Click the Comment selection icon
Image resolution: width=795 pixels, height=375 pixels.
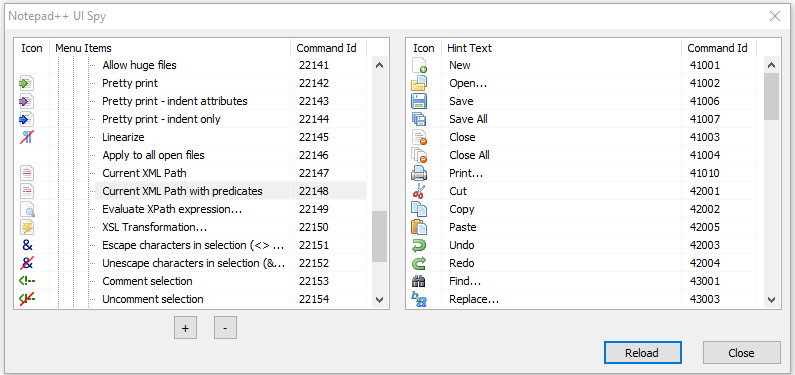point(27,281)
